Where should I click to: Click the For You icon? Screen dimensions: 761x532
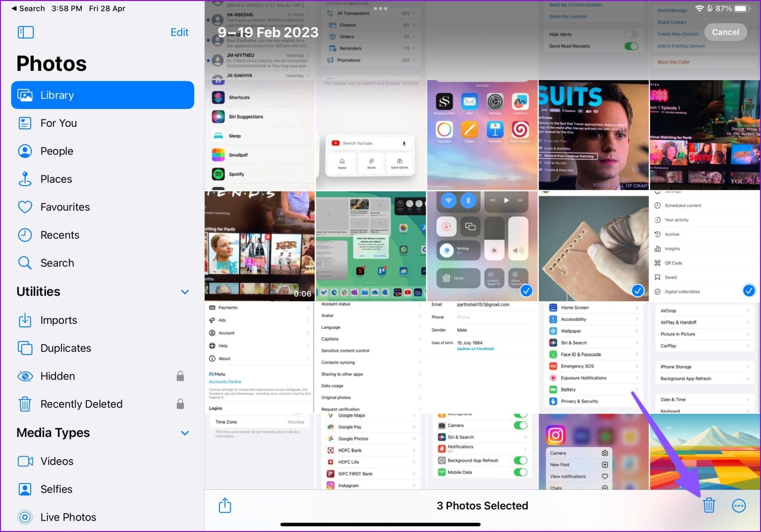(x=25, y=123)
